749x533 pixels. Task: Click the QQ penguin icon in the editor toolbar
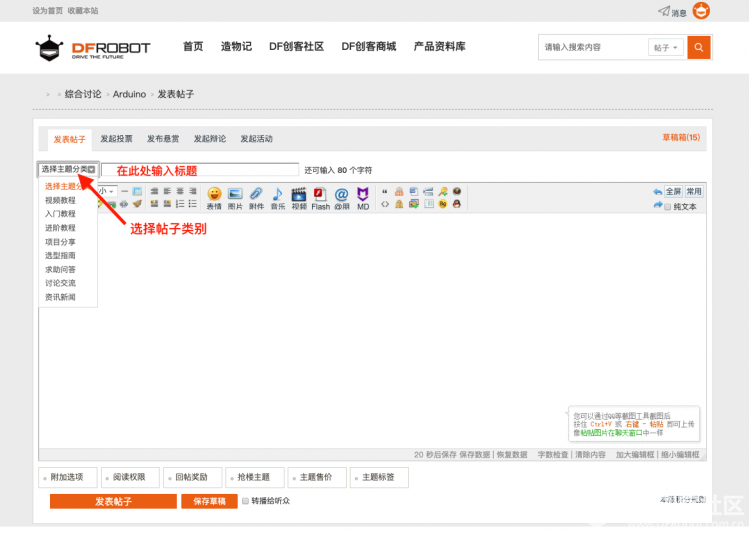tap(457, 204)
